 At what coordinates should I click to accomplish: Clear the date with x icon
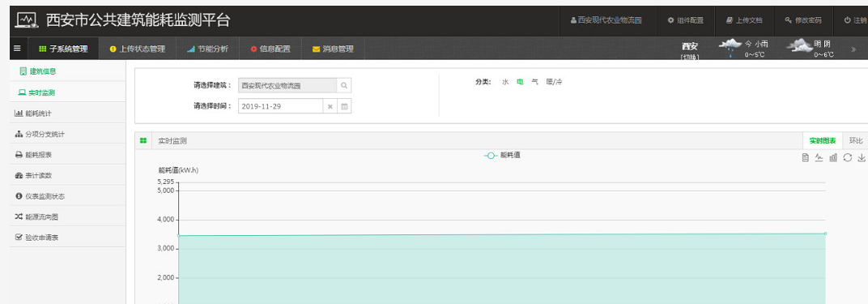(330, 106)
